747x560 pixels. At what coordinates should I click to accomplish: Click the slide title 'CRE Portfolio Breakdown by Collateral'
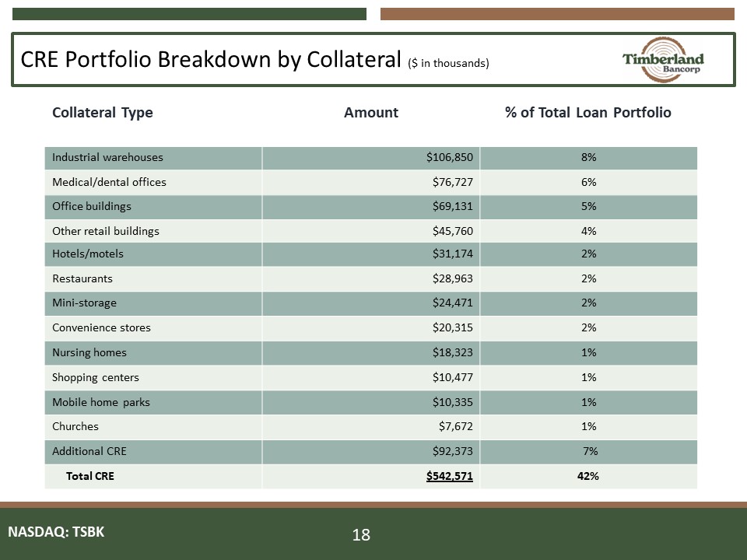pyautogui.click(x=205, y=60)
